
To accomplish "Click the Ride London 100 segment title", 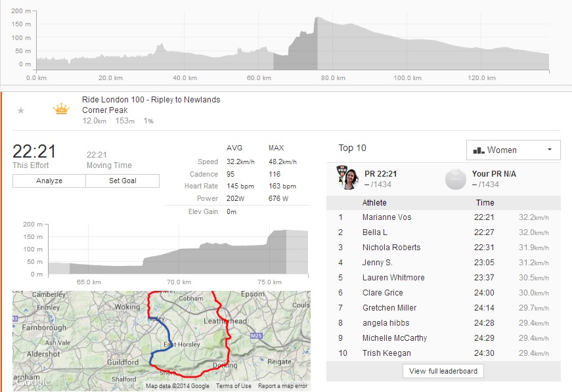I will click(151, 100).
